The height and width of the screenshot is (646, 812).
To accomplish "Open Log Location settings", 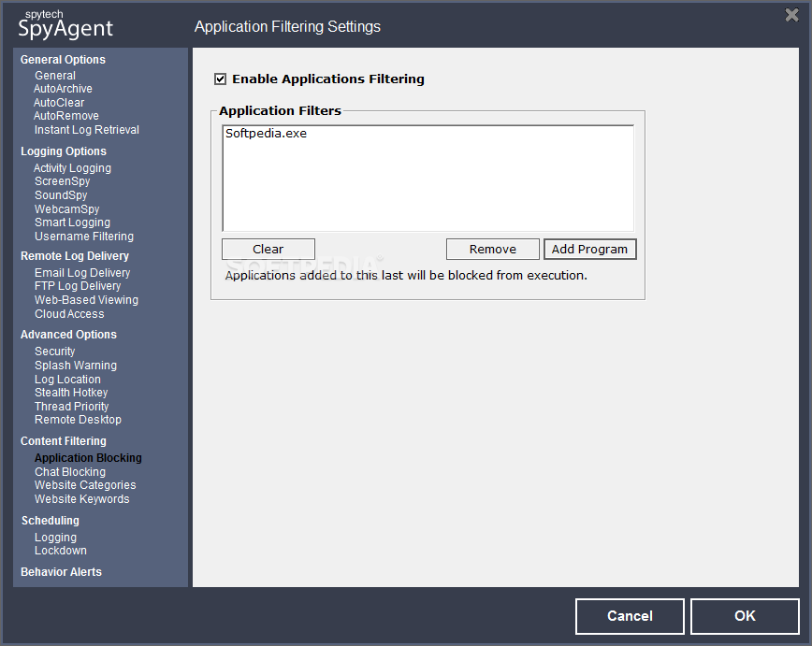I will coord(68,380).
